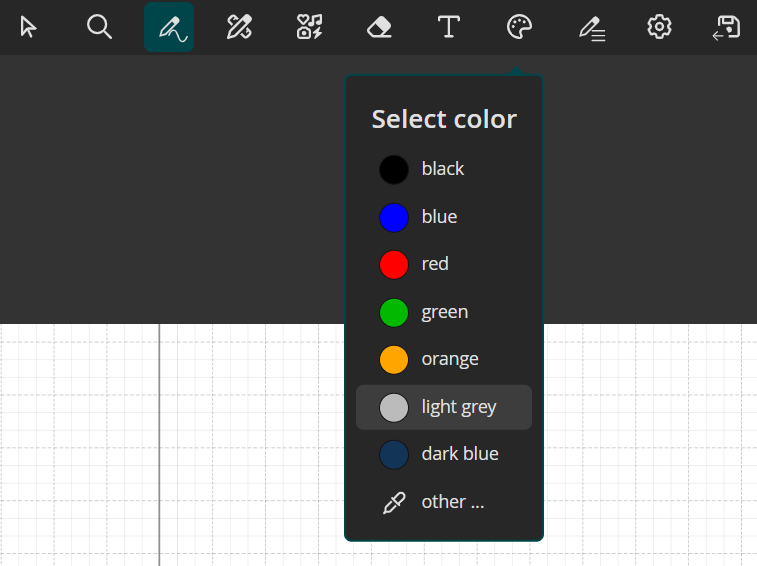
Task: Open the shapes and media insert tool
Action: (x=309, y=27)
